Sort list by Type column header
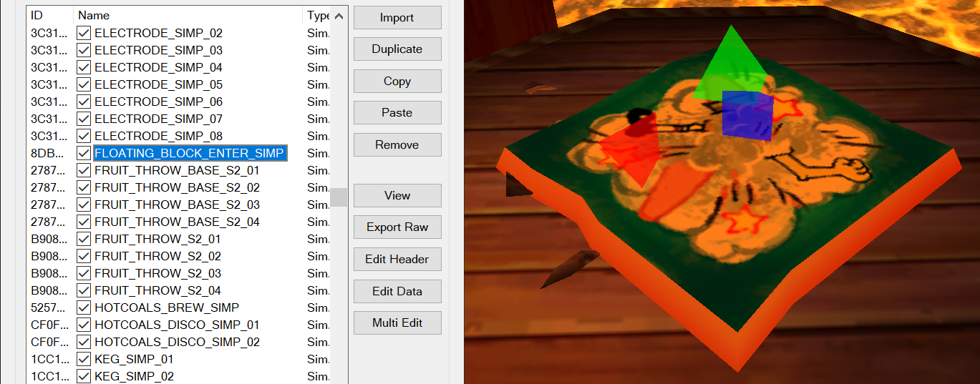Image resolution: width=980 pixels, height=384 pixels. 317,15
